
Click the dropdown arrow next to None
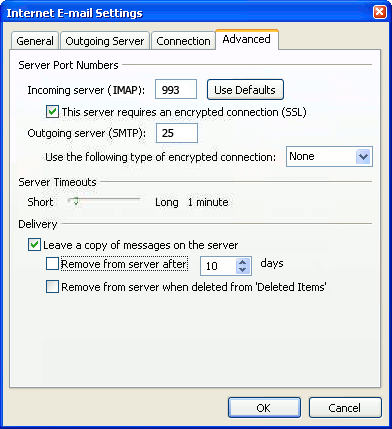[363, 156]
